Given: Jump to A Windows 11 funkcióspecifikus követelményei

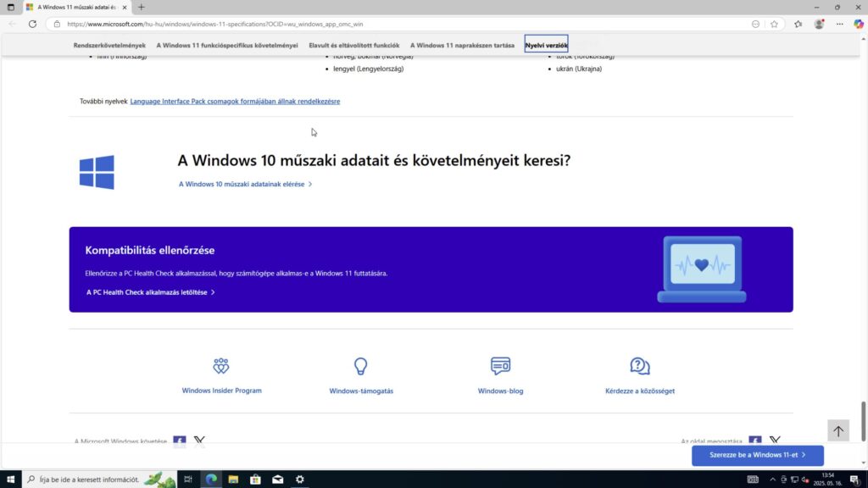Looking at the screenshot, I should point(227,46).
